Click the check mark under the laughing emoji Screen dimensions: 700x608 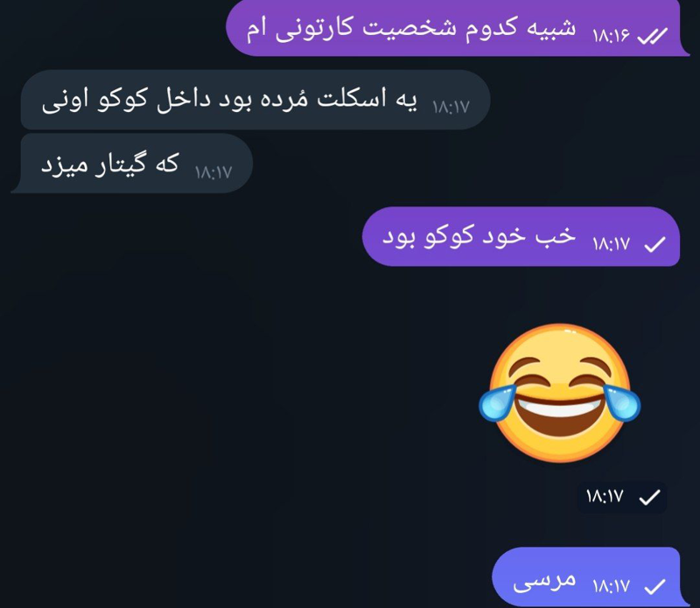click(649, 497)
